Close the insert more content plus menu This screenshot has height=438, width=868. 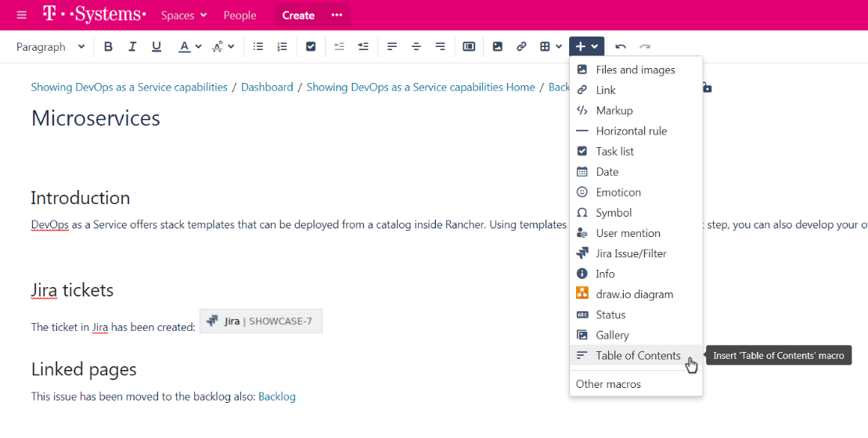[x=586, y=47]
